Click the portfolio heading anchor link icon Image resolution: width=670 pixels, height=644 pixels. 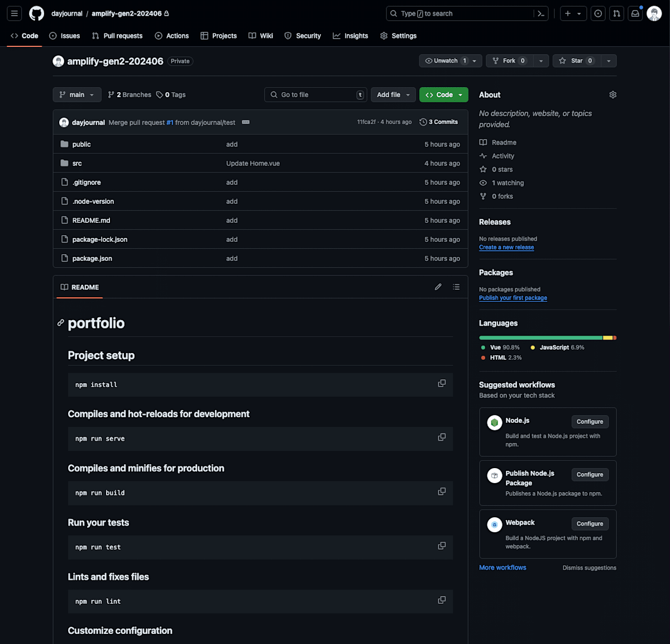pos(61,323)
